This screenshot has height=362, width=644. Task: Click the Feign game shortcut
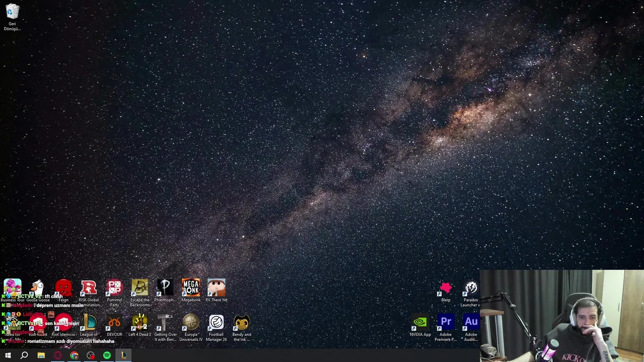point(63,291)
